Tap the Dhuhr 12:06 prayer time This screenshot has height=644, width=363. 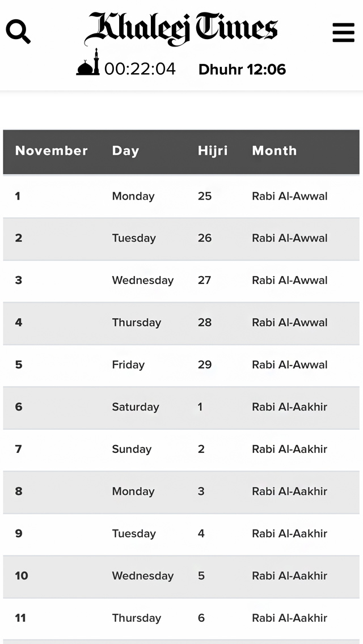242,70
